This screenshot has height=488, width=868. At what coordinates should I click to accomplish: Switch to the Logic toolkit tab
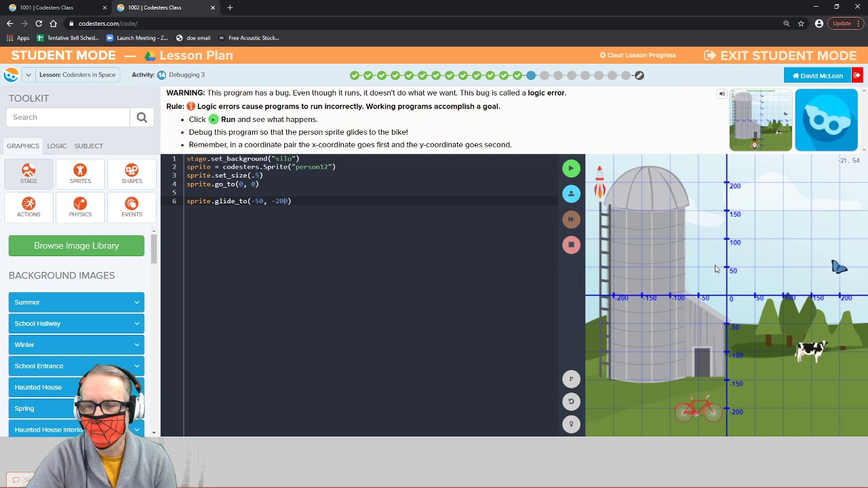56,146
